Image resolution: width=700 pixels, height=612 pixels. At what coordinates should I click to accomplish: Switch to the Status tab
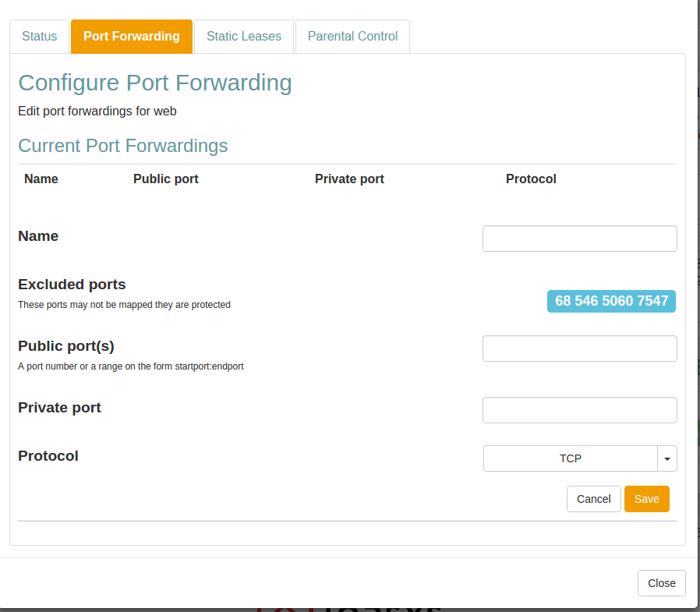39,37
